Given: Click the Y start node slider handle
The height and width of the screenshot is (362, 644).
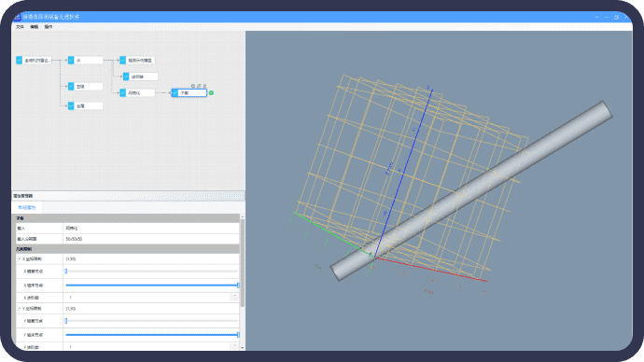Looking at the screenshot, I should coord(65,321).
